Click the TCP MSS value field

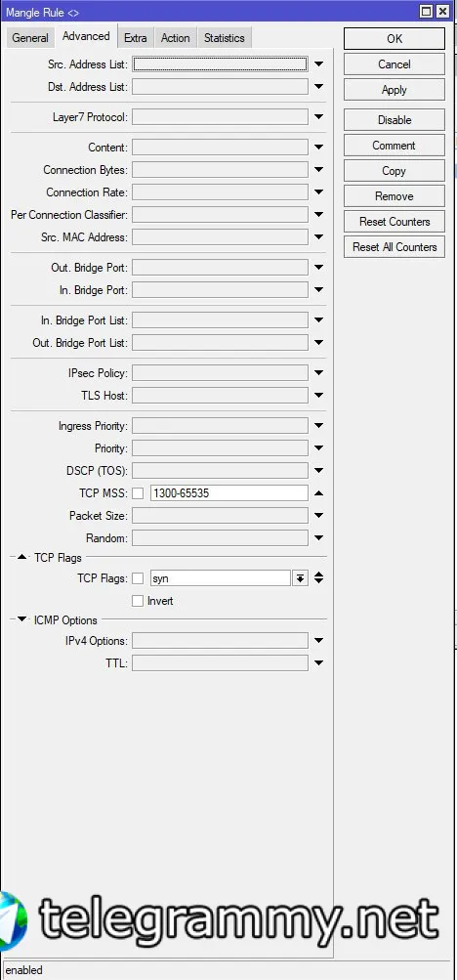click(x=228, y=493)
